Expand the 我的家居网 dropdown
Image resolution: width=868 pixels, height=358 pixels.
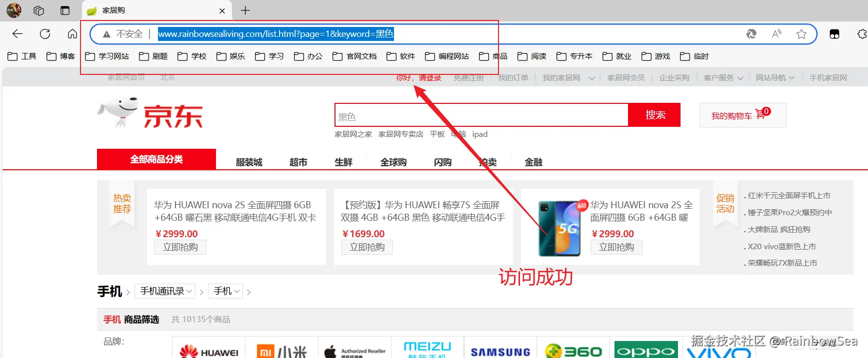pyautogui.click(x=568, y=78)
